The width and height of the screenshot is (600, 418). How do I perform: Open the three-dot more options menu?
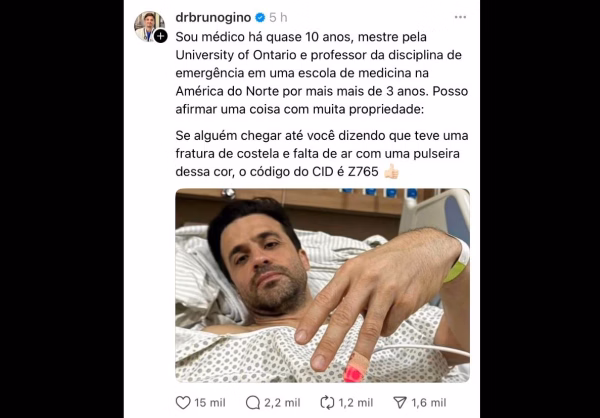pos(460,17)
